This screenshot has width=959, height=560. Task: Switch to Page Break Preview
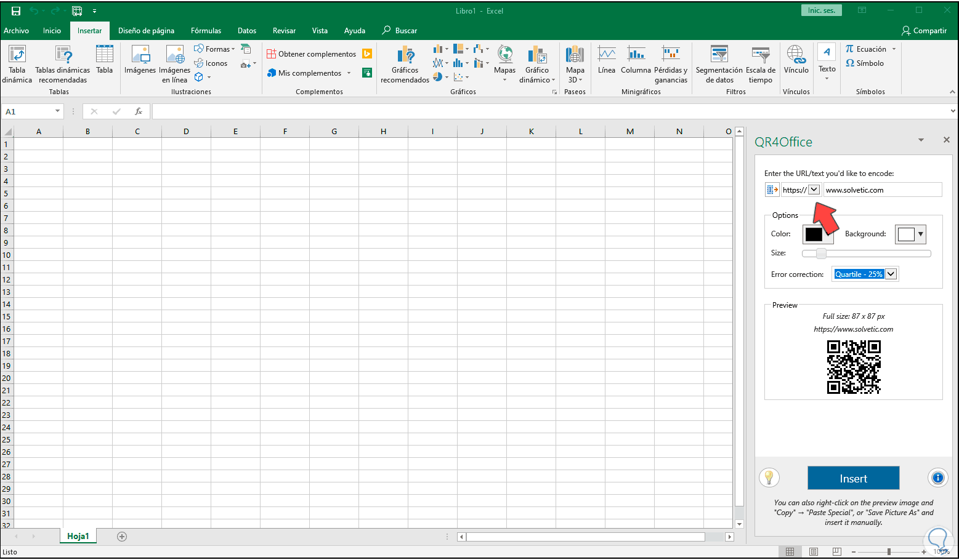coord(836,551)
